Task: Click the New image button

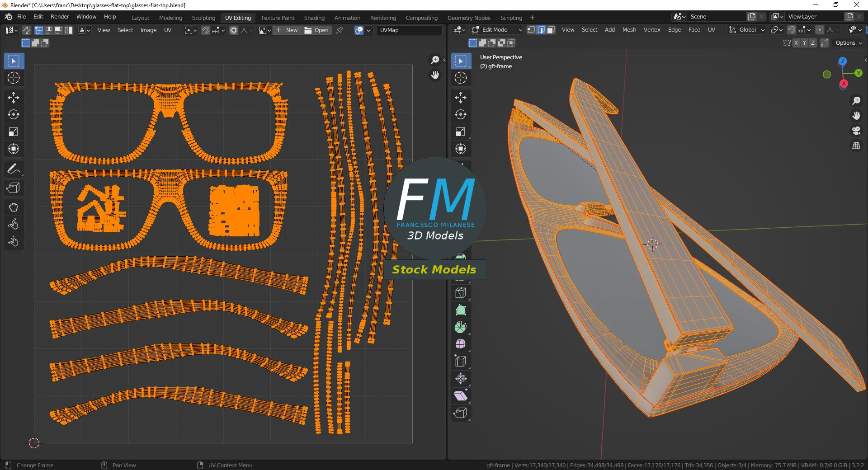Action: pyautogui.click(x=287, y=30)
